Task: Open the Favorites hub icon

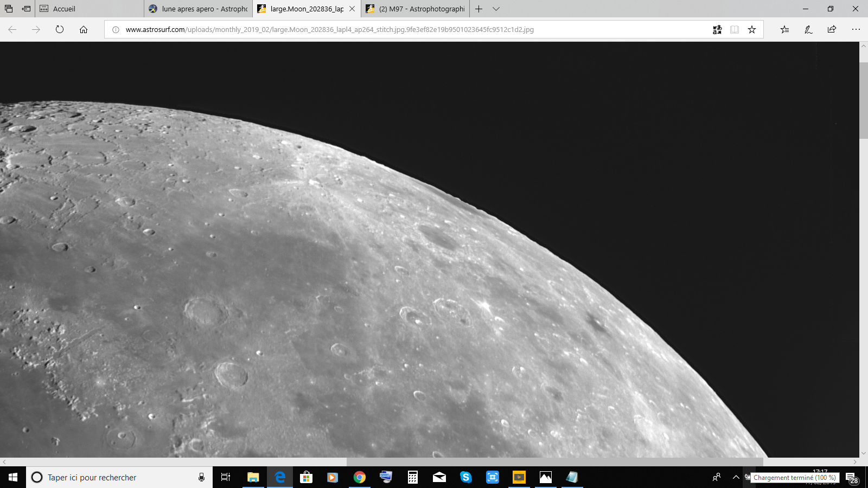Action: tap(784, 29)
